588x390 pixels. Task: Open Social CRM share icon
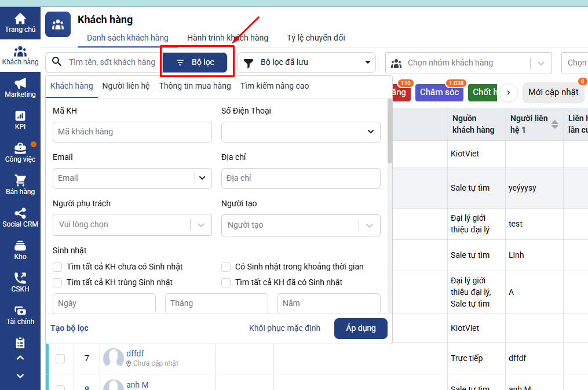pos(20,214)
